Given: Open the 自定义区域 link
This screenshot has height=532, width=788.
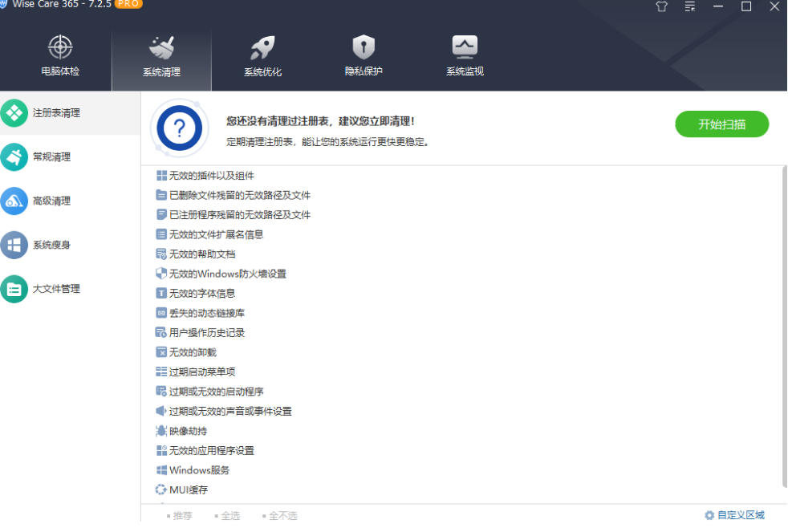Looking at the screenshot, I should point(741,515).
